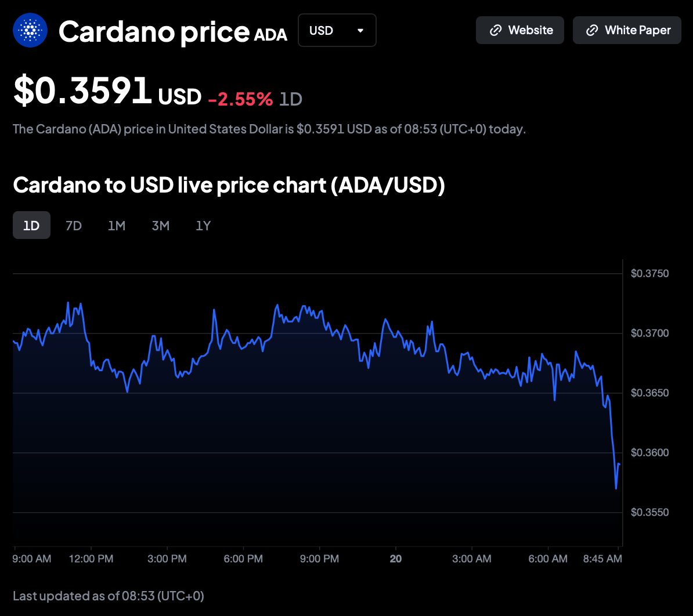Open the White Paper text link

tap(637, 30)
